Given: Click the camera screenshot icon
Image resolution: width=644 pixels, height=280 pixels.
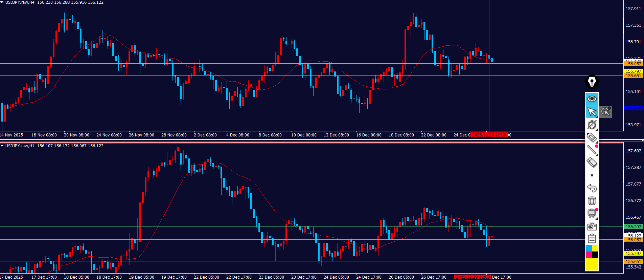Looking at the screenshot, I should coord(592,226).
